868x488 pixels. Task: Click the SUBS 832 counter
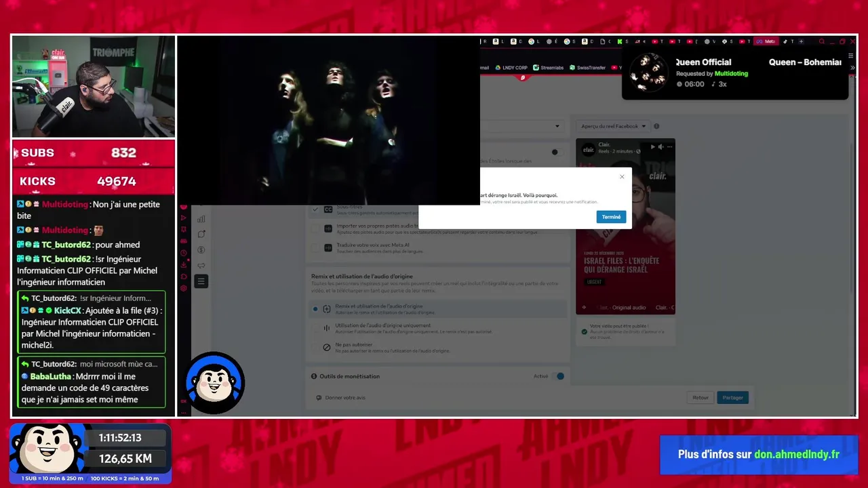(x=93, y=153)
